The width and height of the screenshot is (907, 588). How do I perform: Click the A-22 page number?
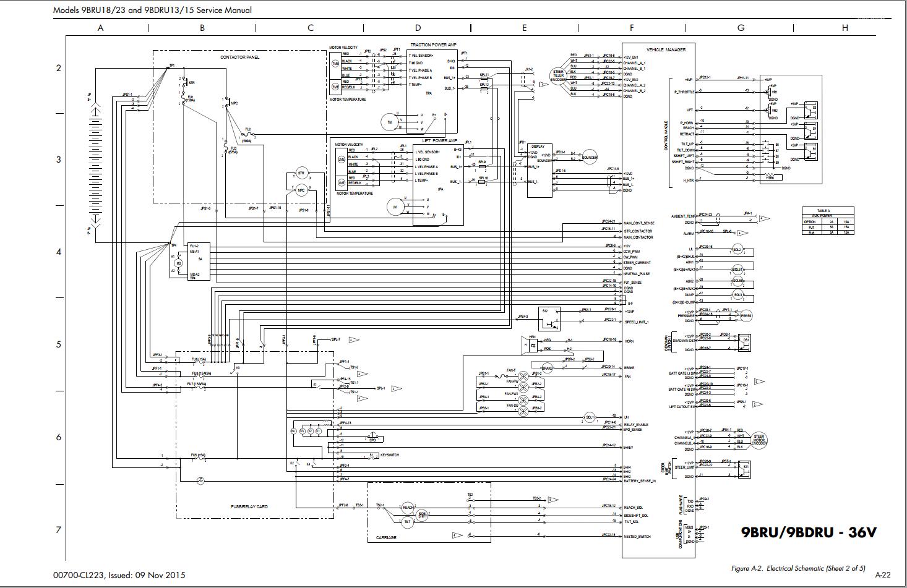point(882,574)
